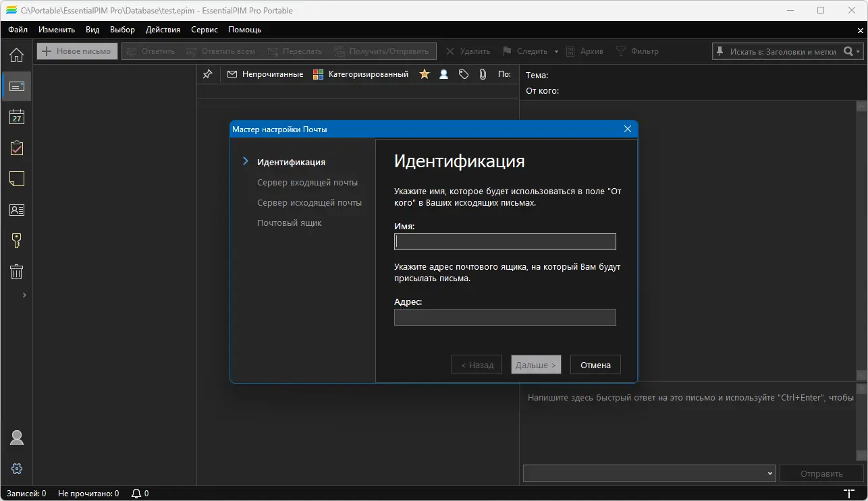Click the Архив toolbar button
The image size is (868, 501).
click(585, 51)
